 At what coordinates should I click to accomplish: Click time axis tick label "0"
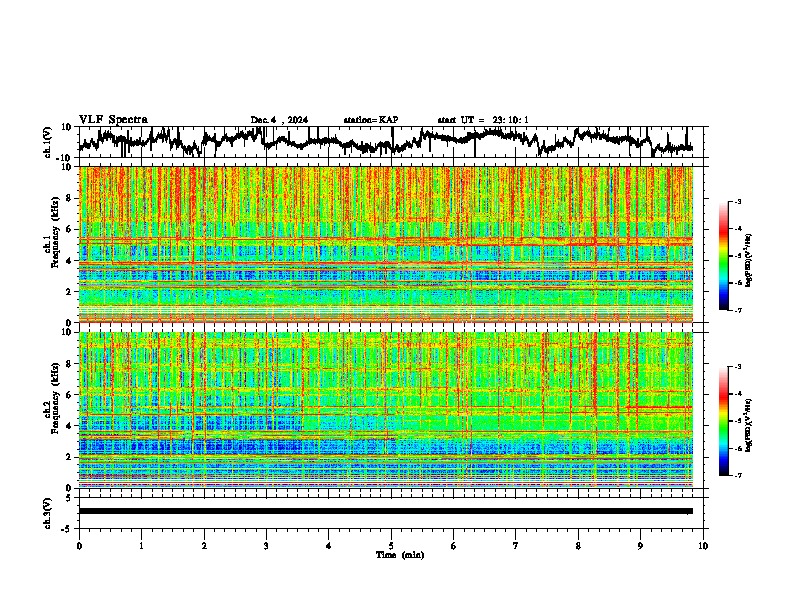tap(79, 546)
